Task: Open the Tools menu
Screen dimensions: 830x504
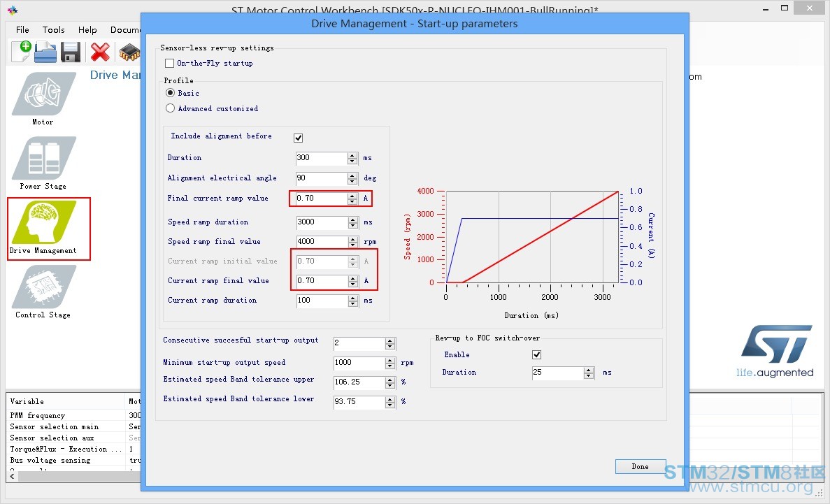Action: [53, 29]
